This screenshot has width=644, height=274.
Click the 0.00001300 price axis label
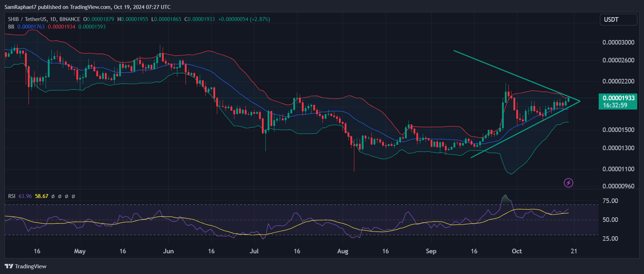(x=618, y=148)
